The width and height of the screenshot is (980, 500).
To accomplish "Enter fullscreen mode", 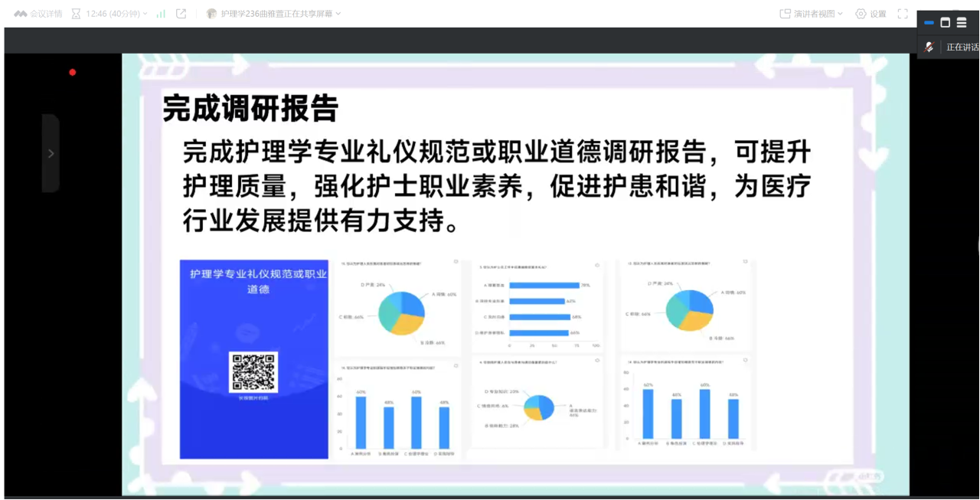I will (x=903, y=14).
